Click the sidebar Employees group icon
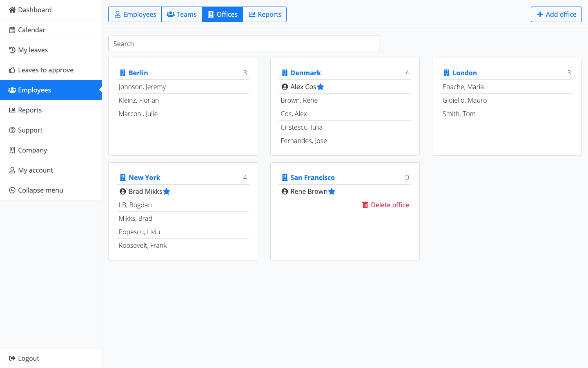Viewport: 588px width, 368px height. pyautogui.click(x=12, y=90)
